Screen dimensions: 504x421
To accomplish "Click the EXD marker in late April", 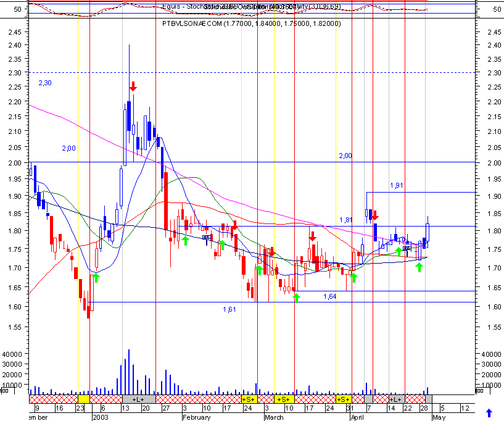I will [407, 248].
